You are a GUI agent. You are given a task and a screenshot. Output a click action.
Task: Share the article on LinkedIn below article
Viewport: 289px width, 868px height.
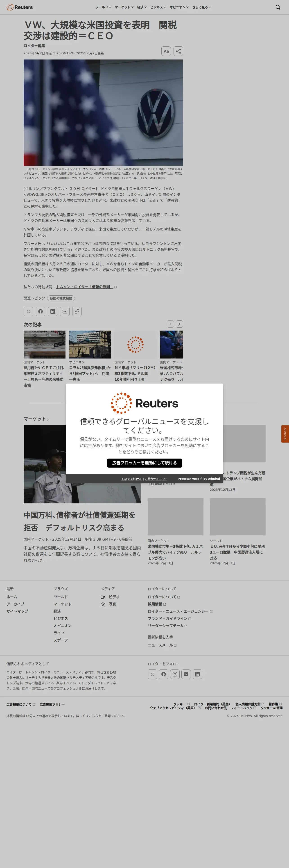(52, 311)
